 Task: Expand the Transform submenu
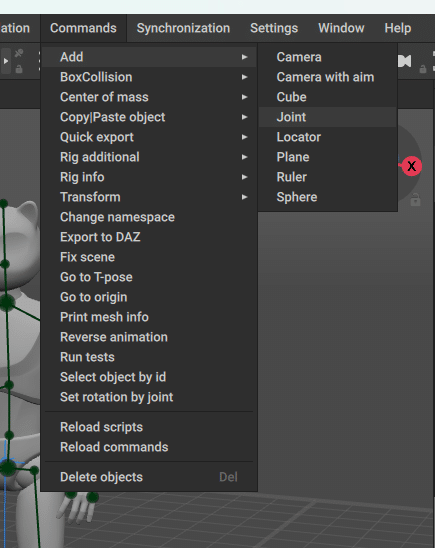coord(149,197)
